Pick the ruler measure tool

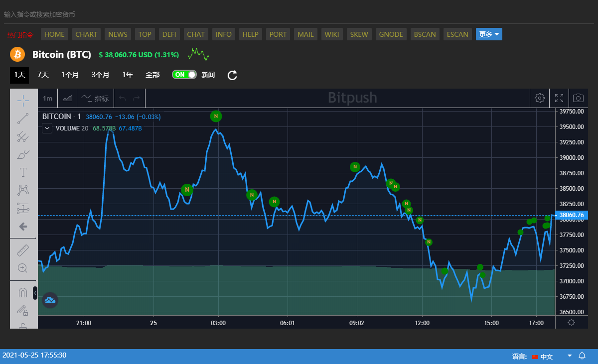(x=23, y=250)
